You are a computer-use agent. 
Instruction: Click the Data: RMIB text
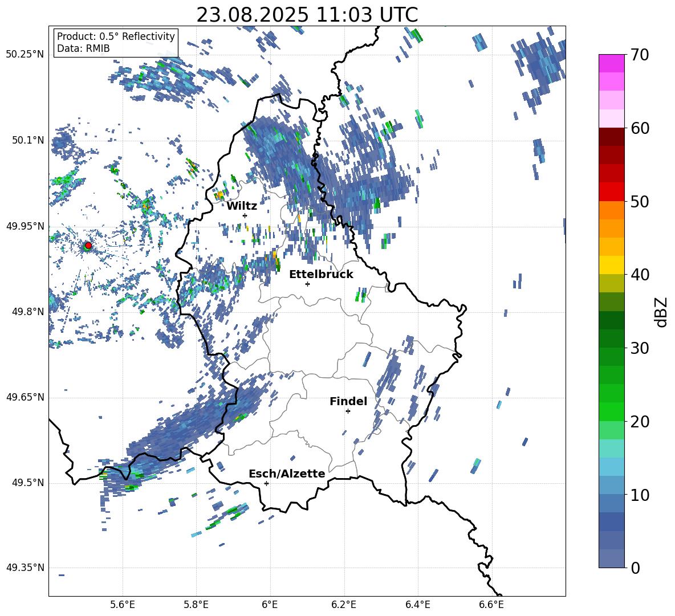[x=83, y=48]
